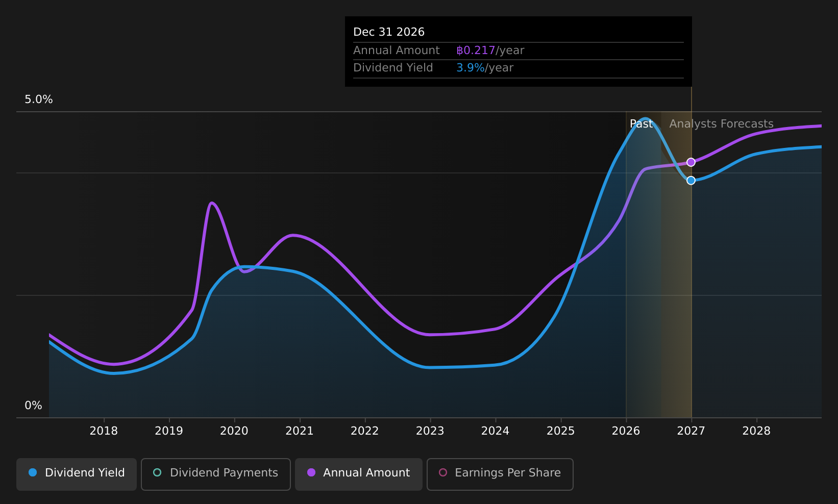Click the 2024 x-axis label
This screenshot has width=838, height=504.
click(496, 431)
